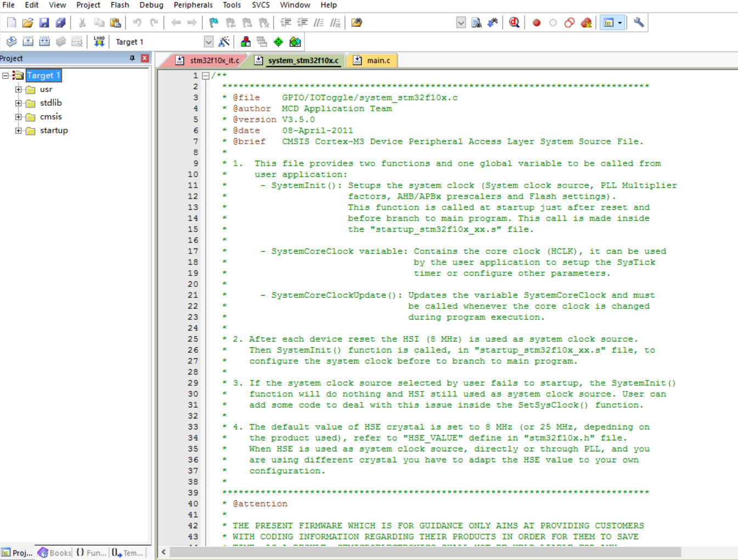This screenshot has width=738, height=560.
Task: Select the Project panel tab
Action: point(17,553)
